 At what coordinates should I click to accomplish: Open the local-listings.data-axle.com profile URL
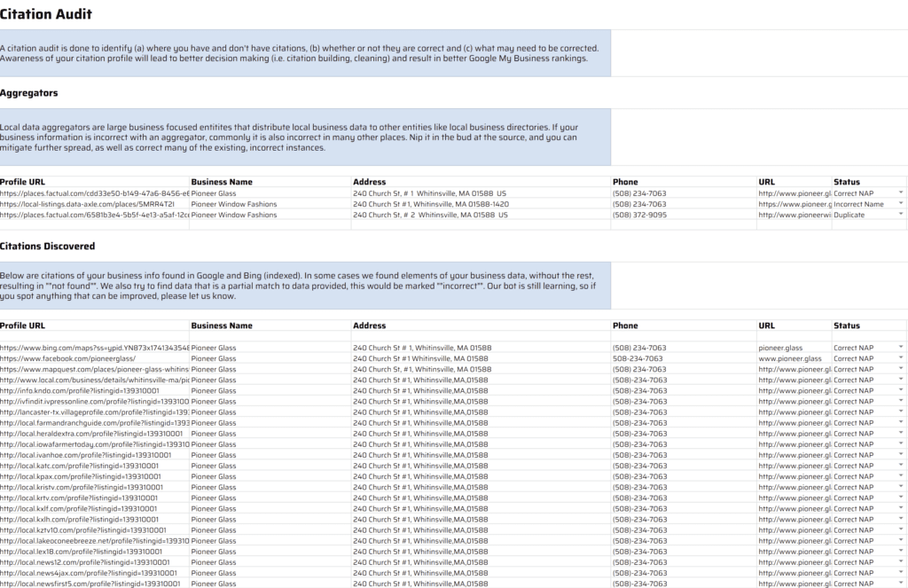87,204
